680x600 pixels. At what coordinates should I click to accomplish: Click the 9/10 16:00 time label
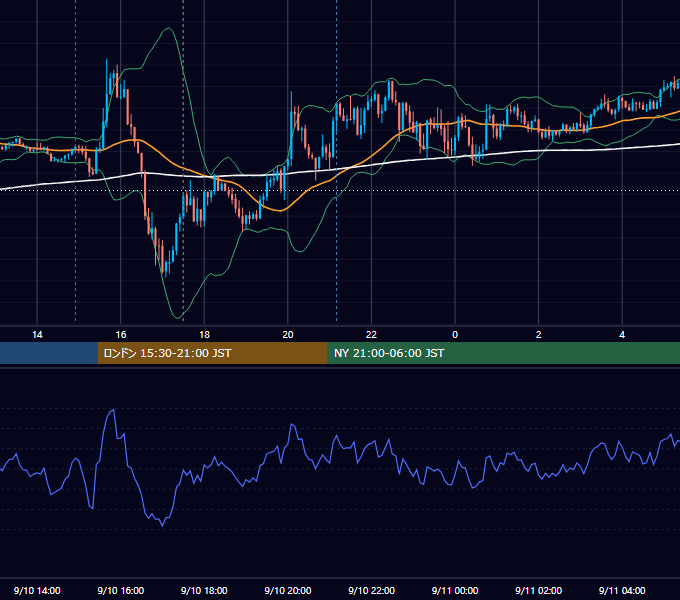(x=121, y=590)
